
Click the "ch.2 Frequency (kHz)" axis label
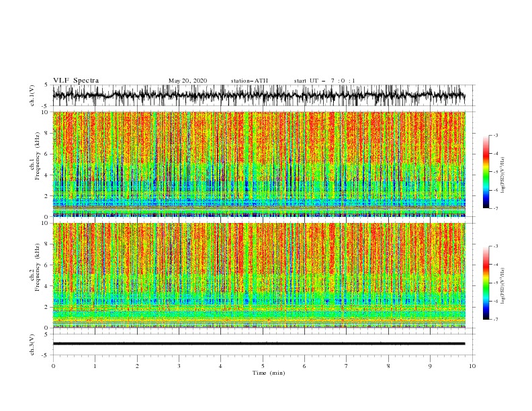(x=34, y=267)
